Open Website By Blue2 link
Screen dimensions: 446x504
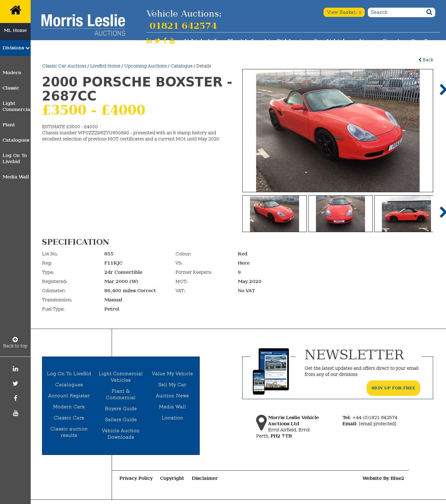click(383, 478)
